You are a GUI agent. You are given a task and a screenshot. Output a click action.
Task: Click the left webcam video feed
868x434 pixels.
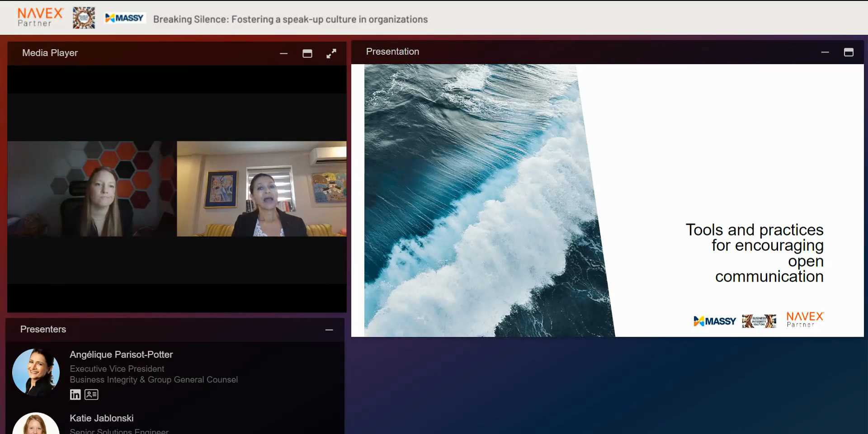(x=92, y=189)
